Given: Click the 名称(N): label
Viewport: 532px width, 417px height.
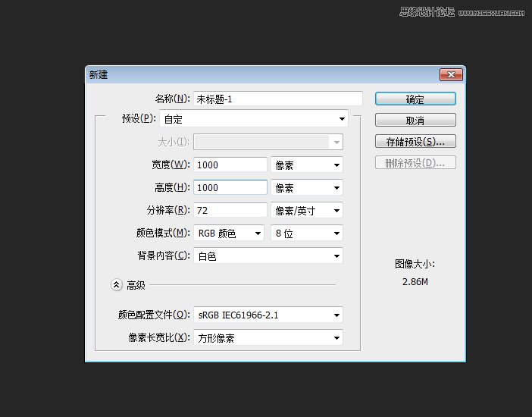Looking at the screenshot, I should pos(172,99).
